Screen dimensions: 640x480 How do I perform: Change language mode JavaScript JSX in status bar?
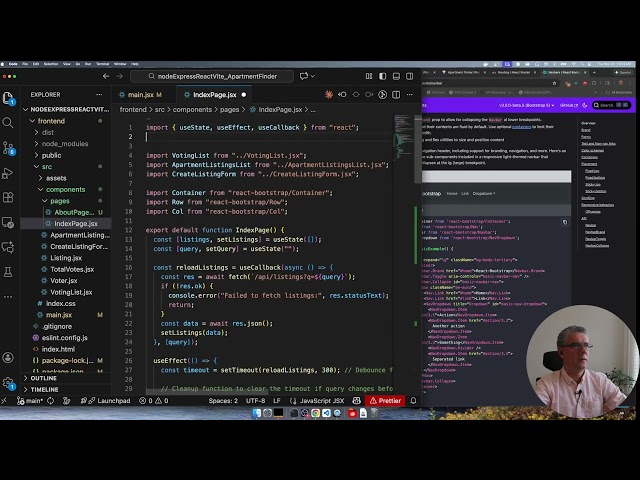[322, 401]
